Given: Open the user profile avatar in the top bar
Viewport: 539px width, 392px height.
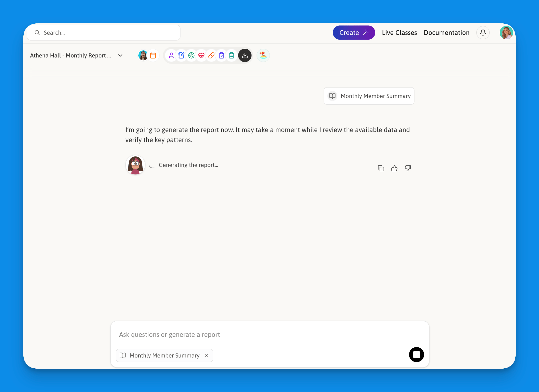Looking at the screenshot, I should click(x=506, y=33).
